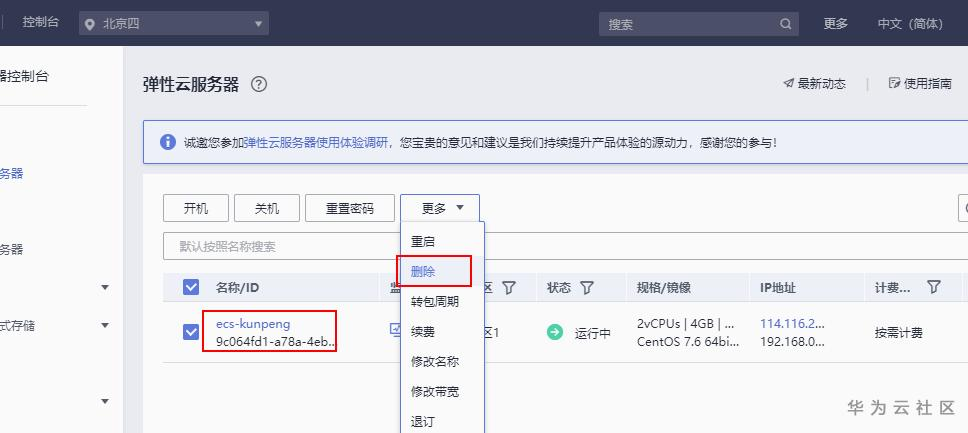Viewport: 968px width, 433px height.
Task: Click the paper plane icon for 最新动态
Action: [x=788, y=83]
